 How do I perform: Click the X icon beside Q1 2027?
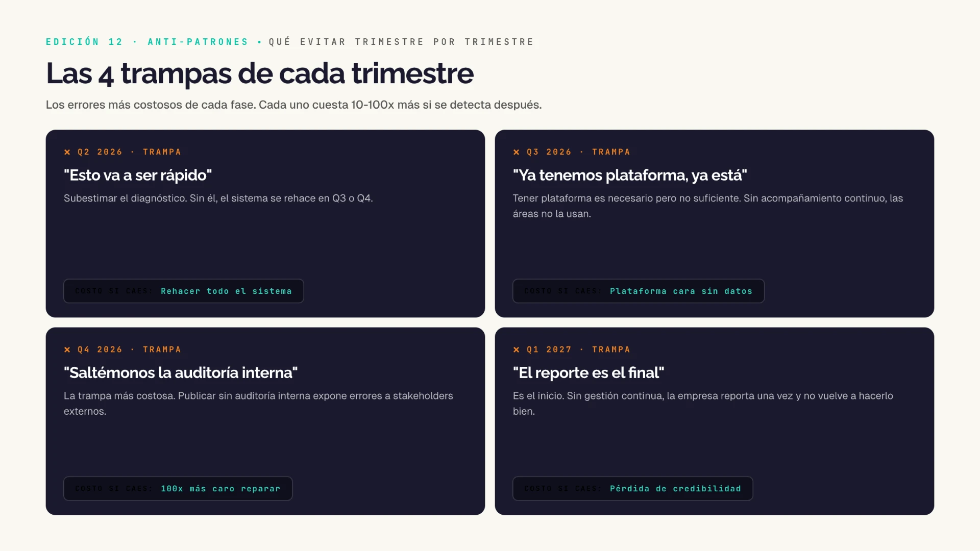[x=516, y=349]
